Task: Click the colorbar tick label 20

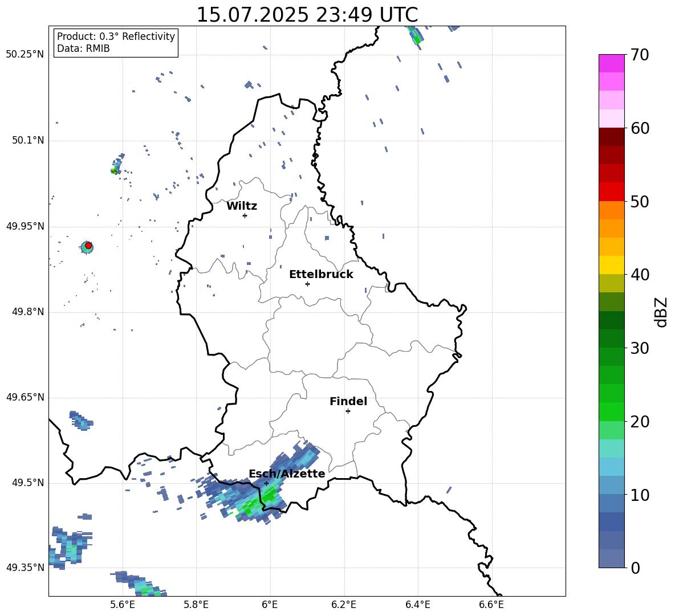Action: tap(640, 422)
